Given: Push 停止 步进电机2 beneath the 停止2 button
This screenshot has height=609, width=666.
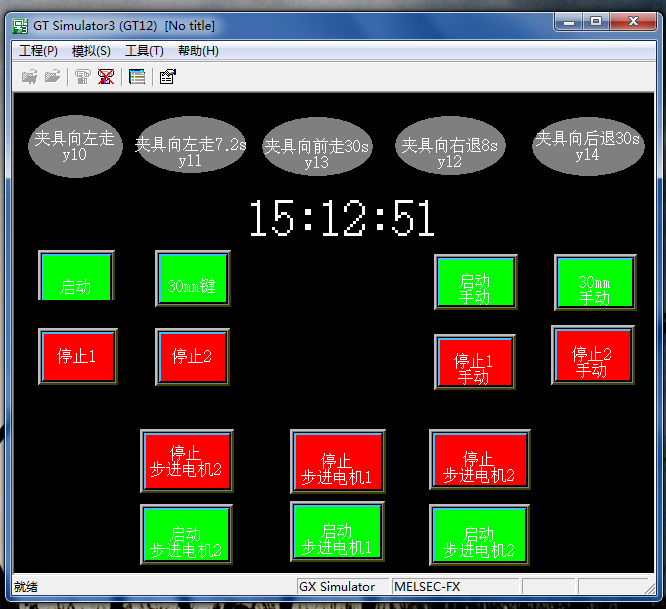Looking at the screenshot, I should tap(187, 461).
